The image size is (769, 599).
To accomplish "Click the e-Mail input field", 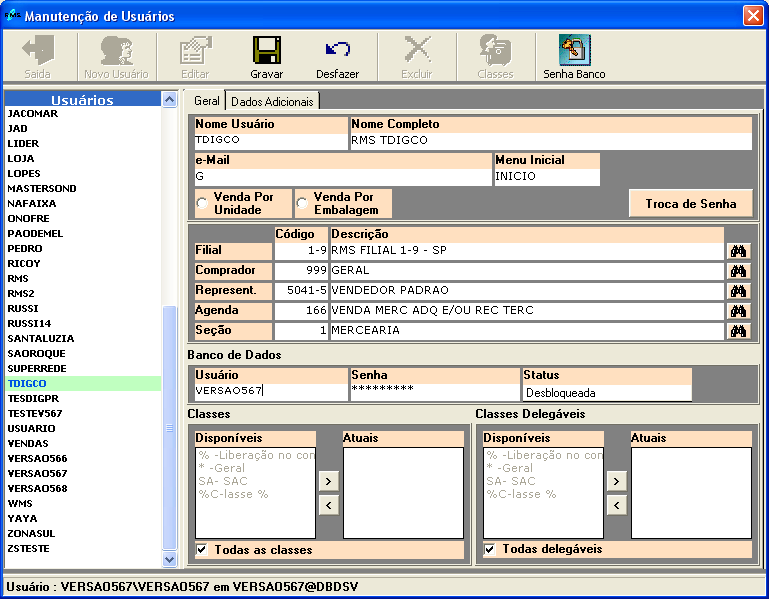I will [x=343, y=177].
